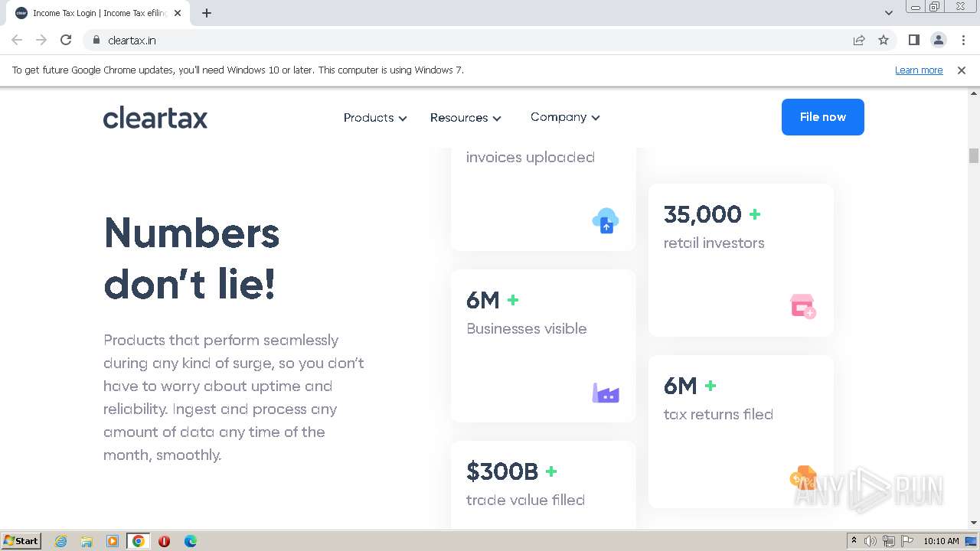Click the File now button

[822, 117]
